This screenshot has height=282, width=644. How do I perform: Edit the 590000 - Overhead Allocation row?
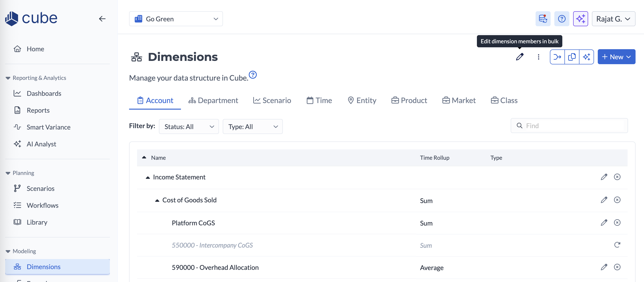(604, 267)
